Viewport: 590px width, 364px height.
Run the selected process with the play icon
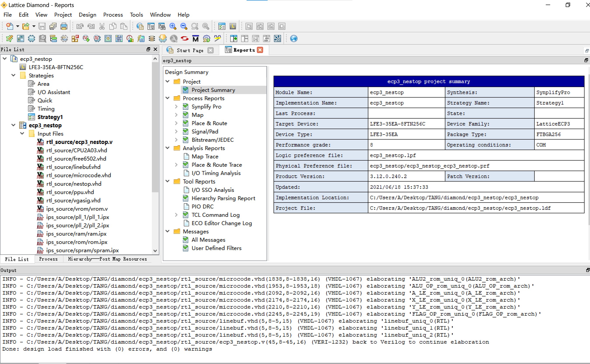[249, 26]
